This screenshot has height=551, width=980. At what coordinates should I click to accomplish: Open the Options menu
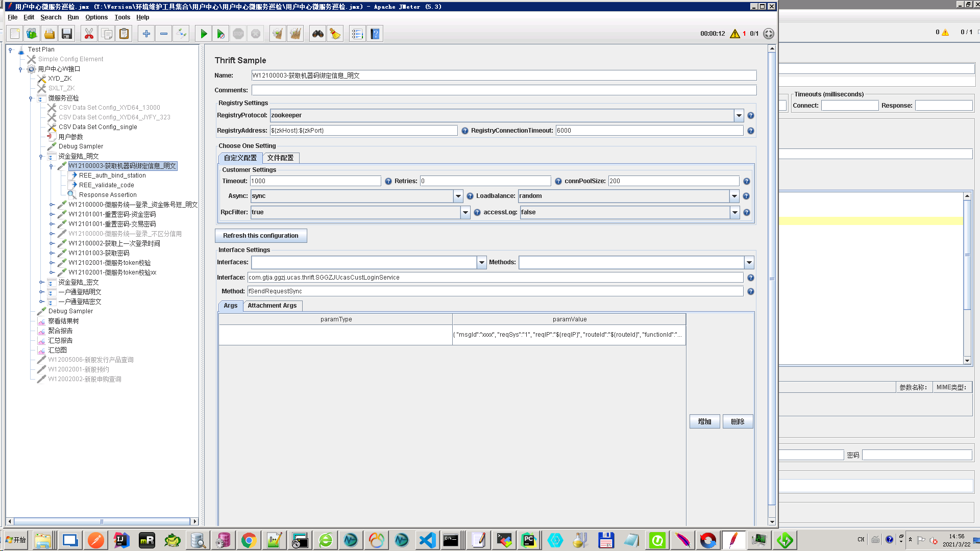[96, 17]
